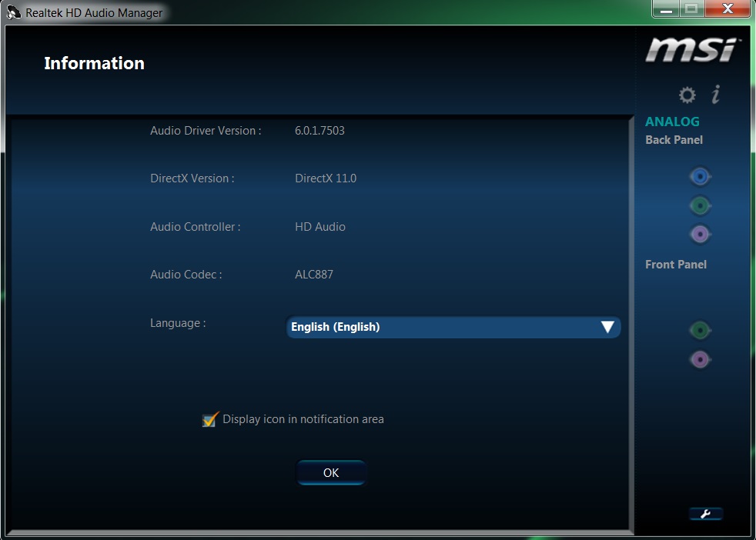Screen dimensions: 756x540
Task: Click the ANALOG label
Action: tap(672, 122)
